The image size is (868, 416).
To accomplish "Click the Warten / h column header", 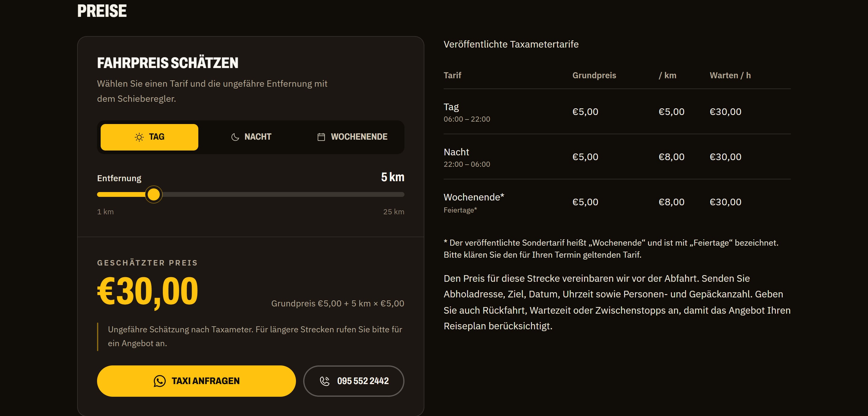I will (730, 75).
